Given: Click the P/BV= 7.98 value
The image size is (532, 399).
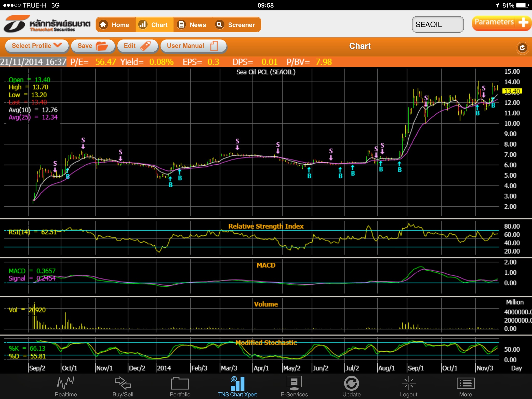Looking at the screenshot, I should 309,62.
